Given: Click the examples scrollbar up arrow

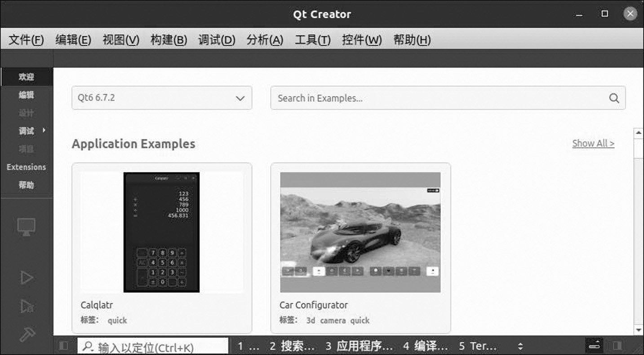Looking at the screenshot, I should tap(638, 133).
